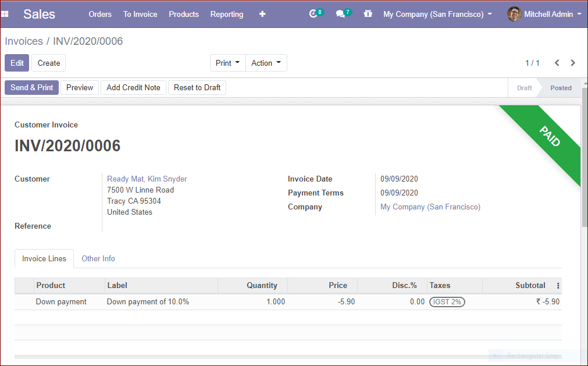Click the Edit button
Image resolution: width=588 pixels, height=366 pixels.
[x=17, y=63]
